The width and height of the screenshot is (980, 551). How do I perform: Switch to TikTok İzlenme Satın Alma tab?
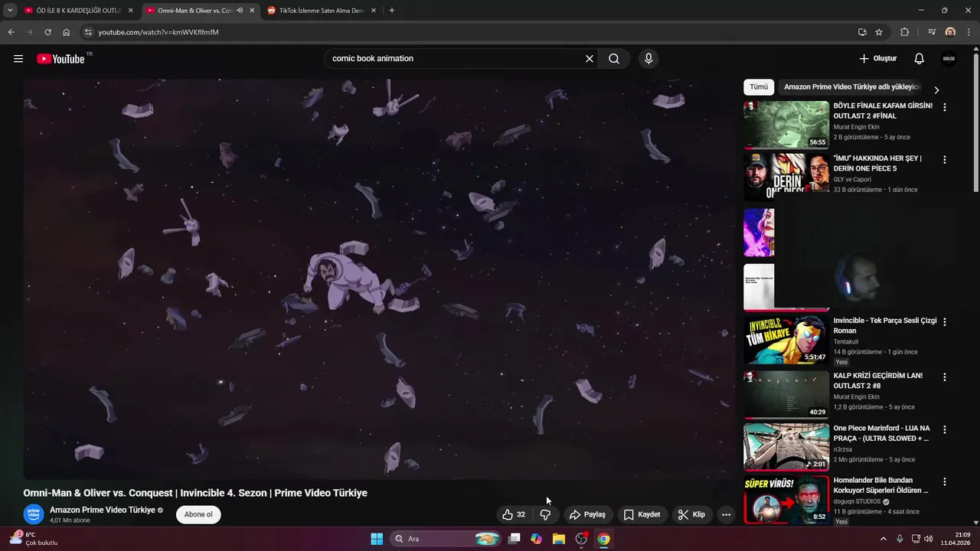(322, 11)
